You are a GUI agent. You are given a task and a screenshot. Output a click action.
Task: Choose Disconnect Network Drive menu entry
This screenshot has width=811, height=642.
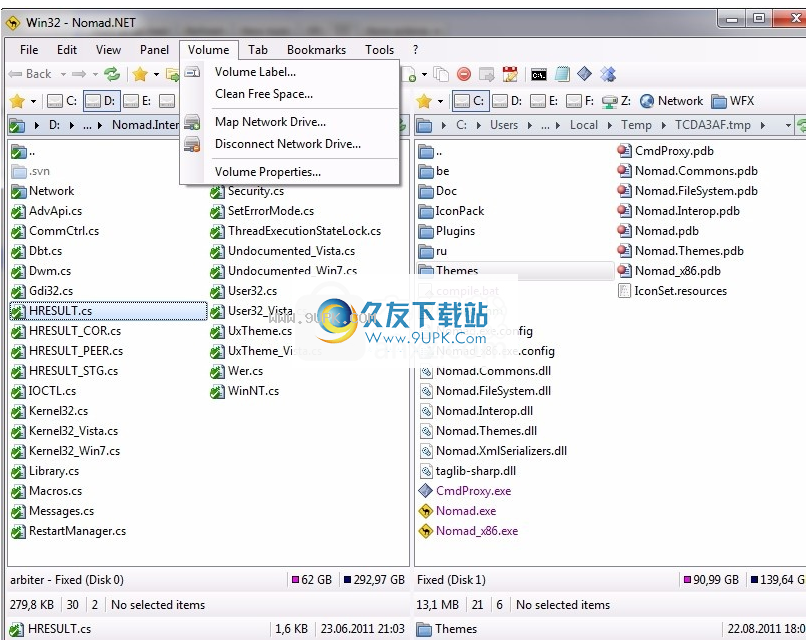[290, 144]
